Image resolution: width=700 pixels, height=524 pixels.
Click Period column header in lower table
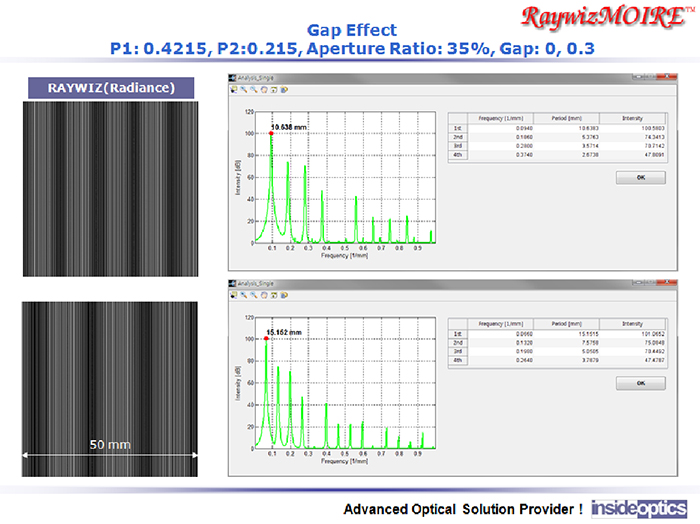(567, 324)
